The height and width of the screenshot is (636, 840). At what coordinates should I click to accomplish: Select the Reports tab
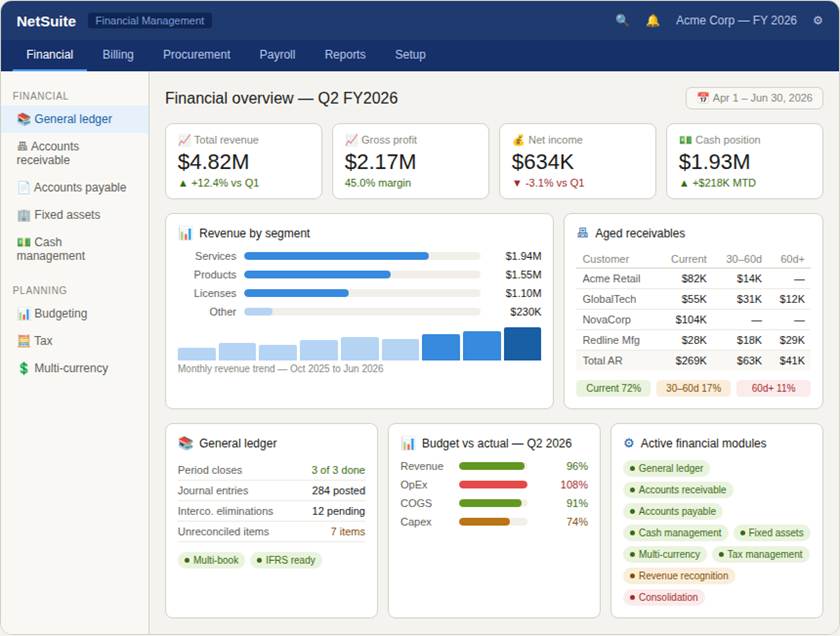345,55
